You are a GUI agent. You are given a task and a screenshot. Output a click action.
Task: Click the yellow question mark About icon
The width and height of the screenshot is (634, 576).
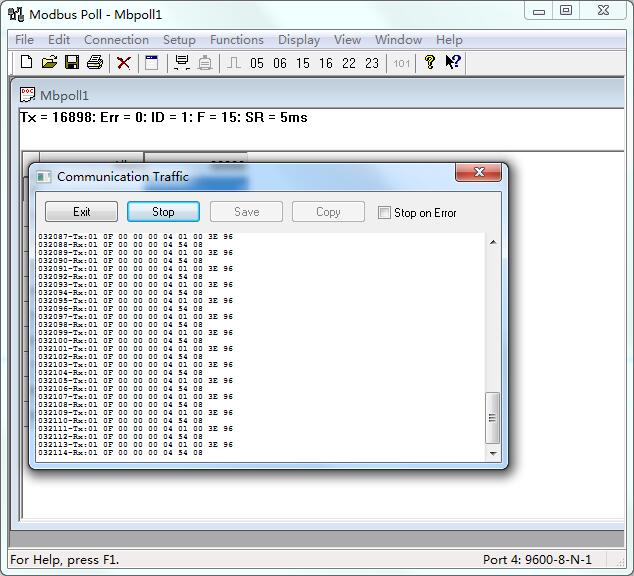tap(430, 62)
